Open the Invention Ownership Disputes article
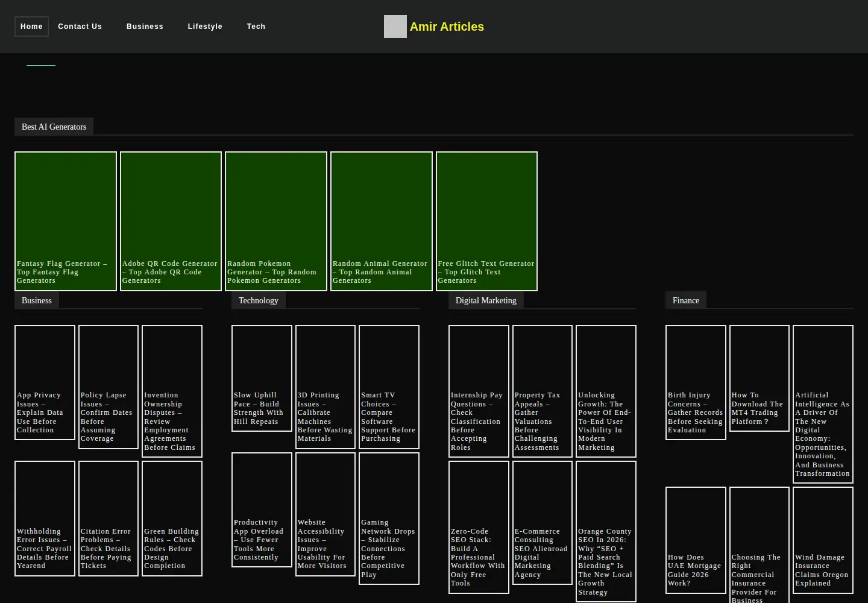 point(172,391)
